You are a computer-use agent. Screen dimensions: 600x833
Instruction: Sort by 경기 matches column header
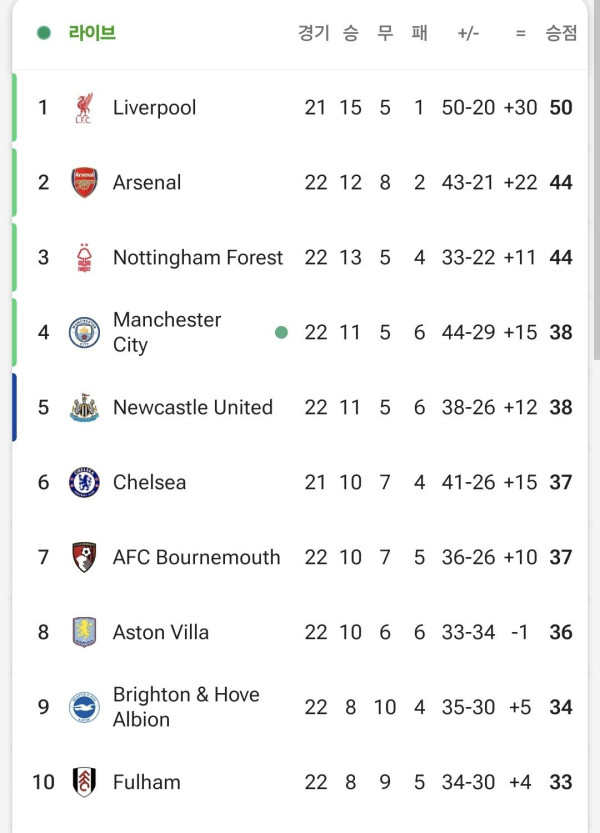tap(313, 33)
